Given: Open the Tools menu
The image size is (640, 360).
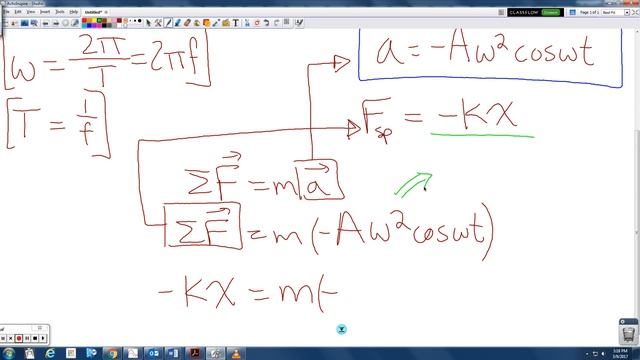Looking at the screenshot, I should coord(60,12).
